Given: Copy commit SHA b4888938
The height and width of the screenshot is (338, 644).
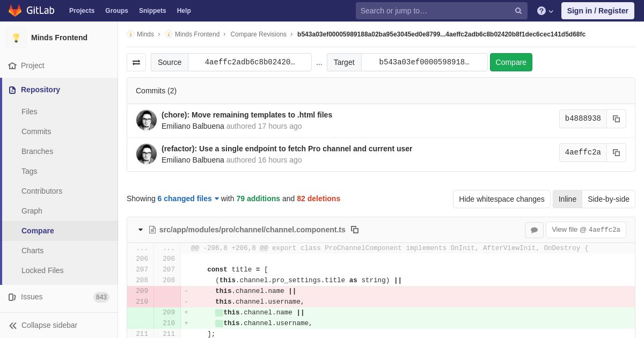Looking at the screenshot, I should coord(616,119).
